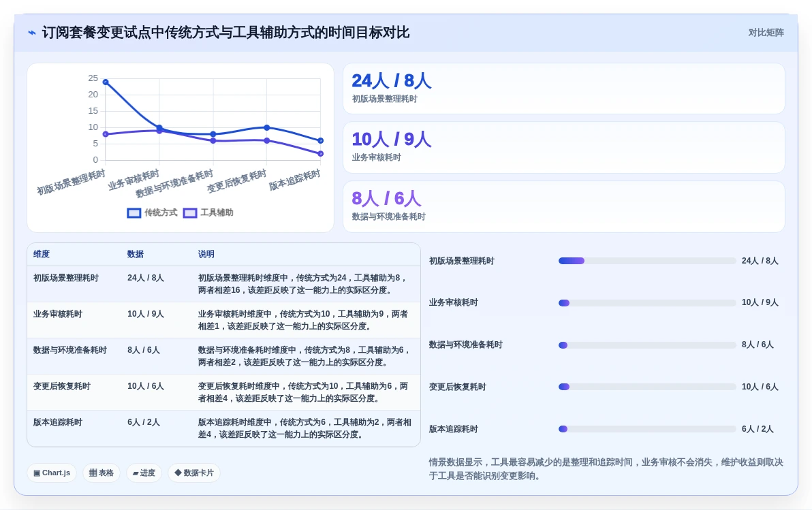Select table cell 变更后恢复耗时
This screenshot has height=510, width=812.
pos(61,386)
